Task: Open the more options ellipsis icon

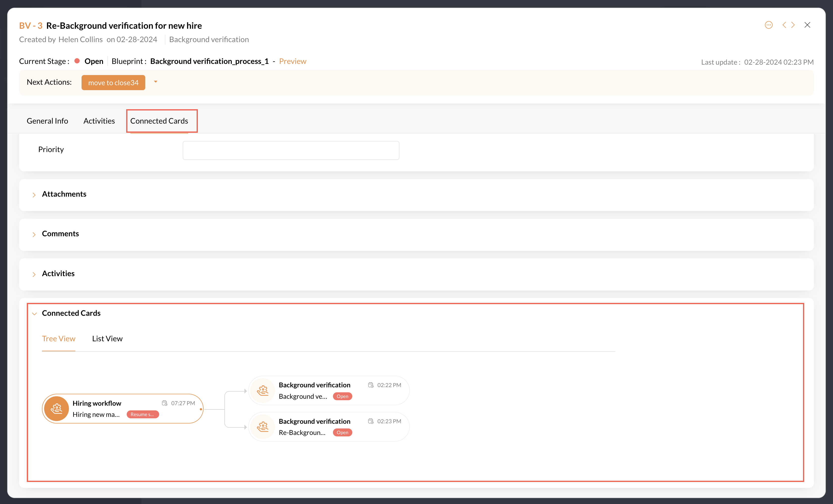Action: 769,25
